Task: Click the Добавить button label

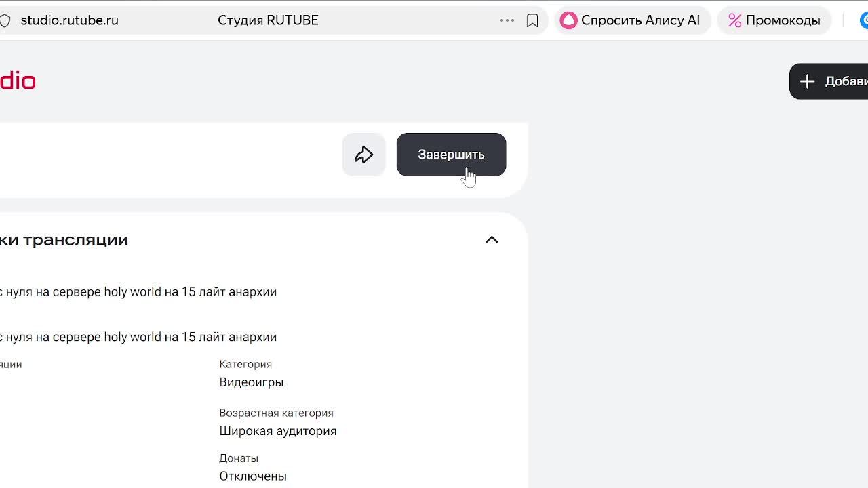Action: [846, 81]
